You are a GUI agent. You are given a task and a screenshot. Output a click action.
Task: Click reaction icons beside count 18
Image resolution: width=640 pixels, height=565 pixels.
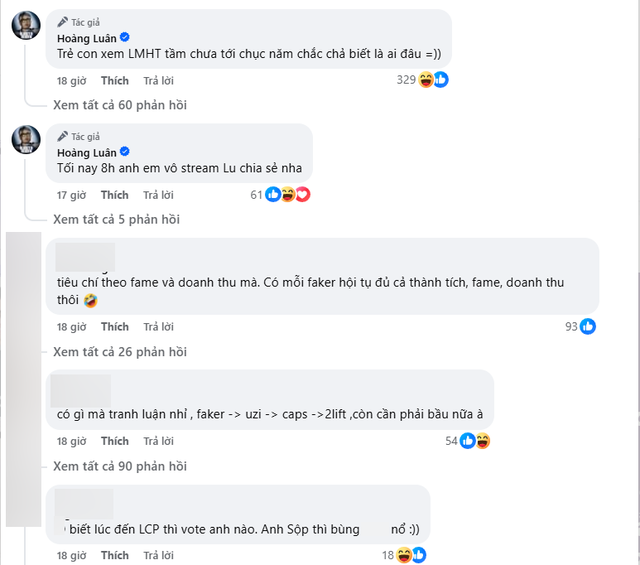(411, 555)
